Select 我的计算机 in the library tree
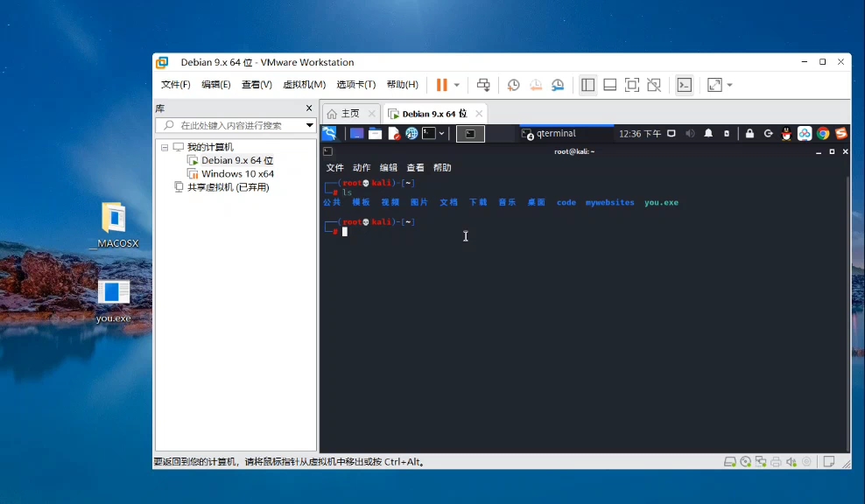 click(209, 147)
